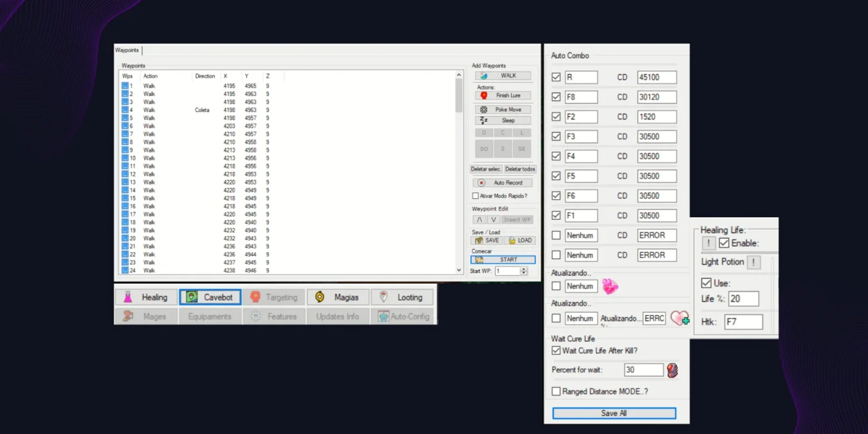Open the Magias section
Screen dimensions: 868x434
click(x=338, y=297)
